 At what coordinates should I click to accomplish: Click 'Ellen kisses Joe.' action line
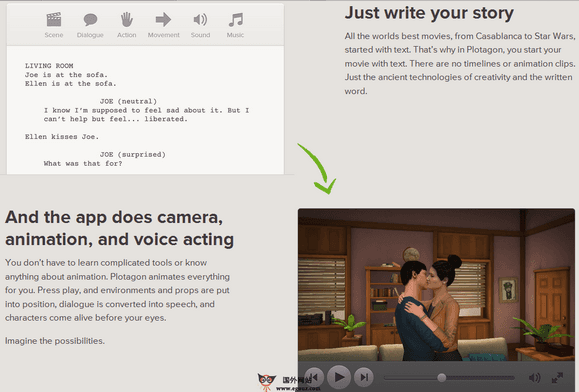(x=62, y=137)
